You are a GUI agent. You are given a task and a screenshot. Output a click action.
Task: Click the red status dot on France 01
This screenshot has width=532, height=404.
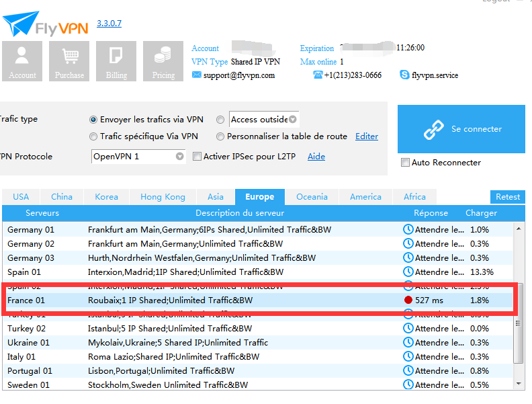[x=408, y=300]
